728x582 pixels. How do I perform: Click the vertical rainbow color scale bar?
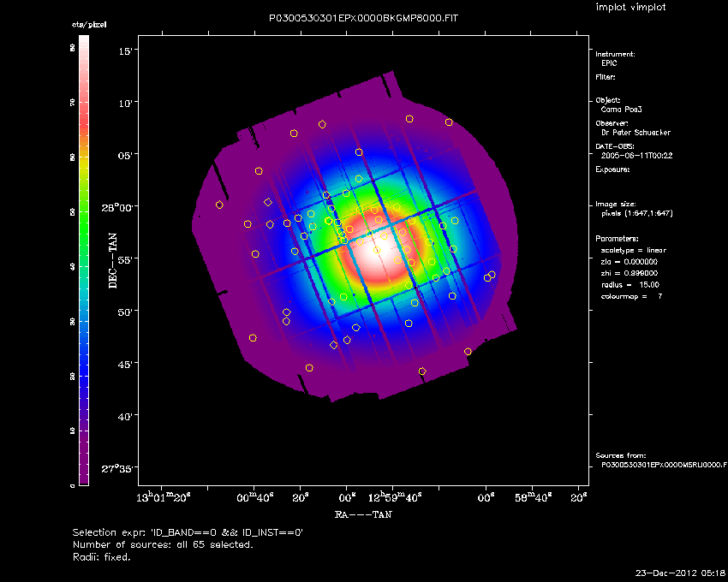point(84,260)
